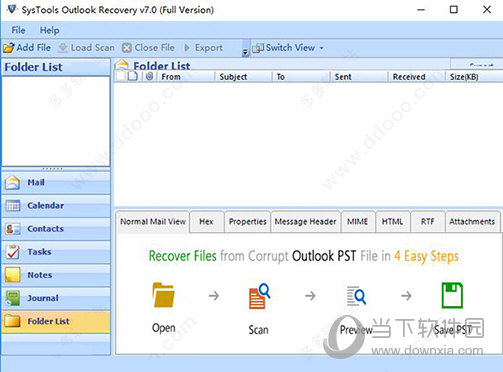Click the Export arrow icon
503x372 pixels.
click(187, 48)
